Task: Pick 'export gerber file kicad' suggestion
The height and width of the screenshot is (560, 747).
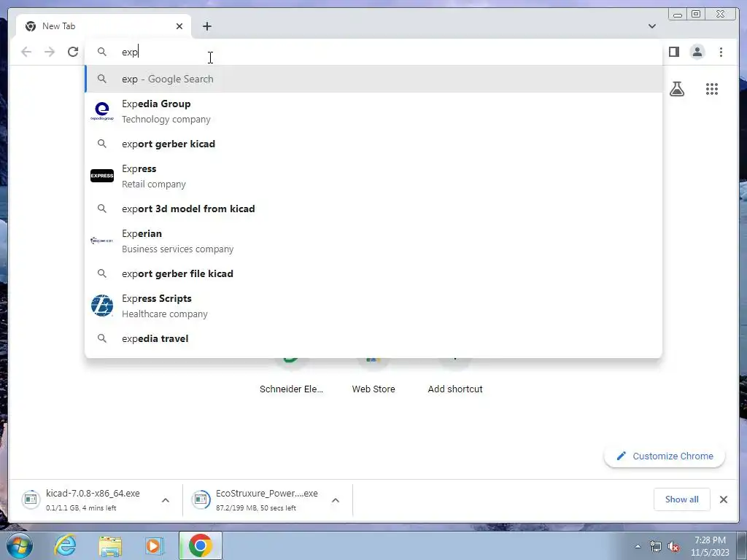Action: (x=373, y=273)
